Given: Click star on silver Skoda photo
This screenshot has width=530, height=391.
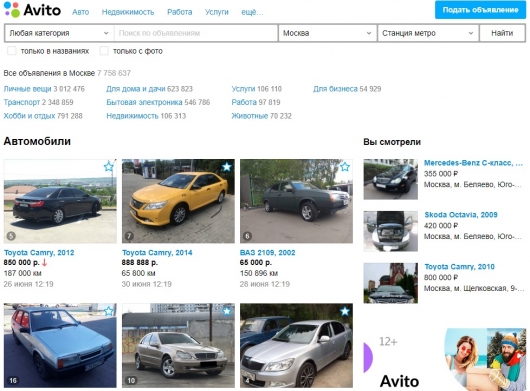Looking at the screenshot, I should pyautogui.click(x=345, y=311).
